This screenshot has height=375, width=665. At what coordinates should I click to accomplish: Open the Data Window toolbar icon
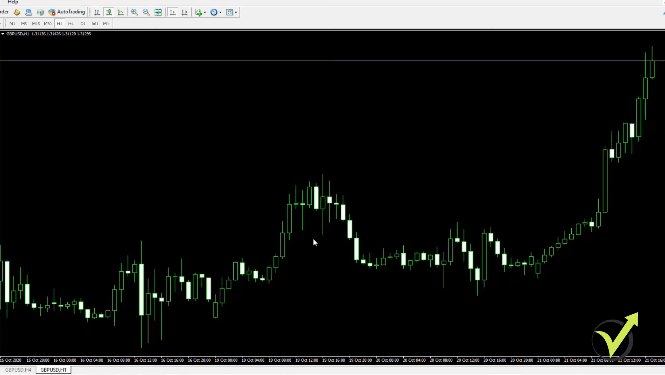pos(28,12)
